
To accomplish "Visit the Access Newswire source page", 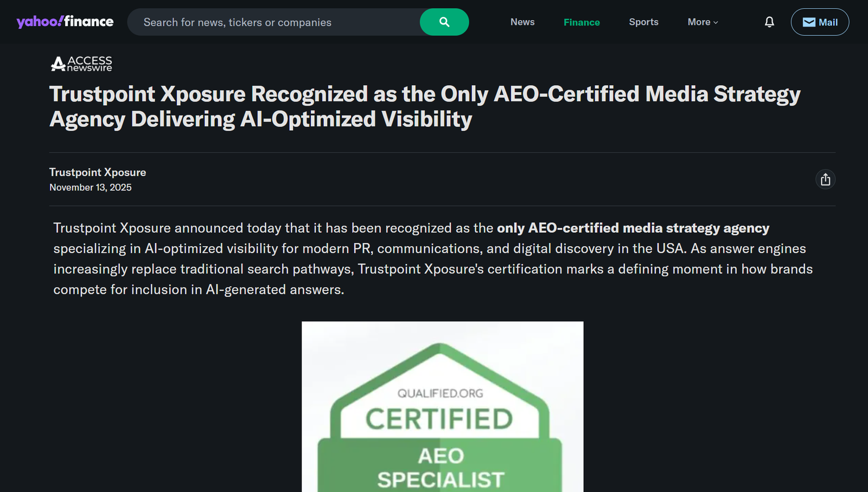I will [80, 63].
